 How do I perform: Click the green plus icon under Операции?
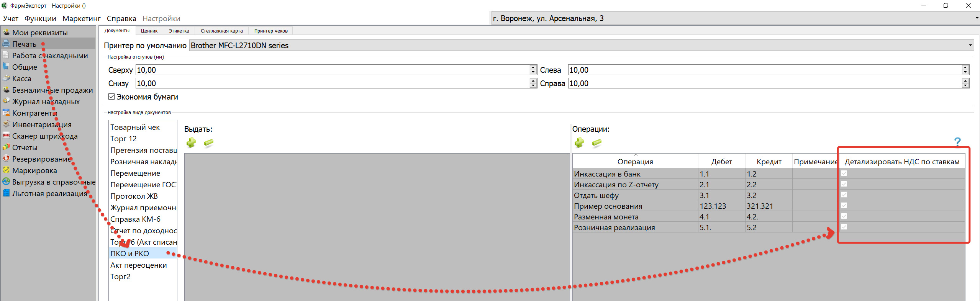[x=579, y=143]
